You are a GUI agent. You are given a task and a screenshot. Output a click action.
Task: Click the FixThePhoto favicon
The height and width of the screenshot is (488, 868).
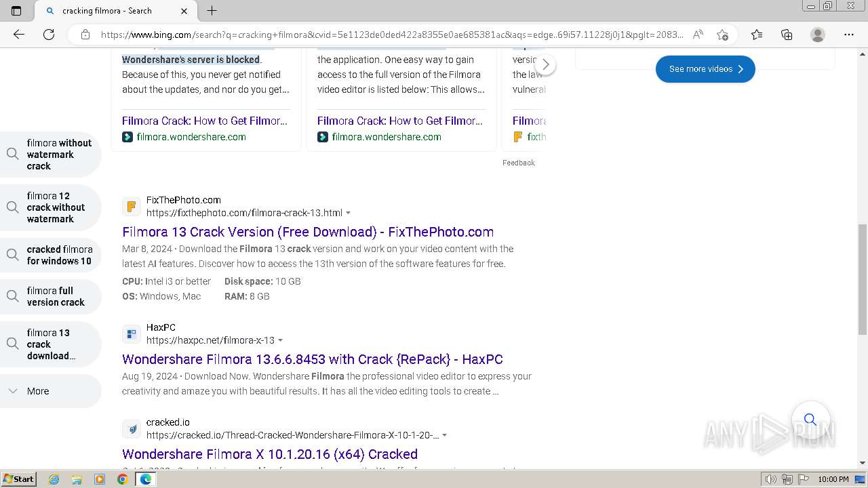click(x=132, y=207)
